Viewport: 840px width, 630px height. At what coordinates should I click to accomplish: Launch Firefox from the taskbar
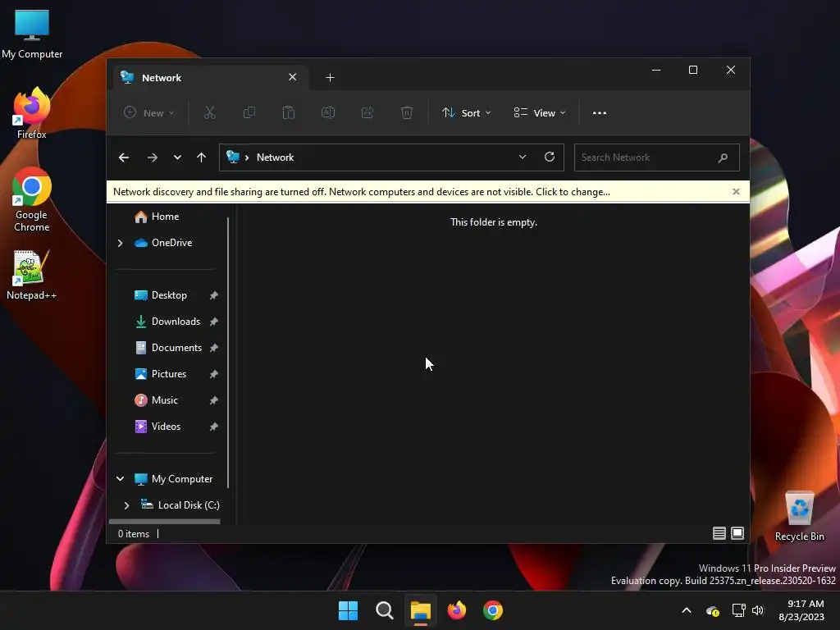point(457,610)
